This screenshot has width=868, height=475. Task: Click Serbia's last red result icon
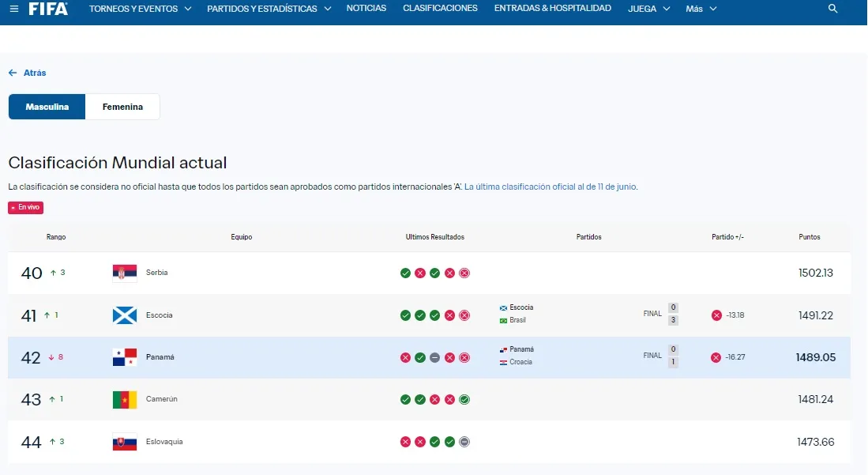click(x=464, y=273)
